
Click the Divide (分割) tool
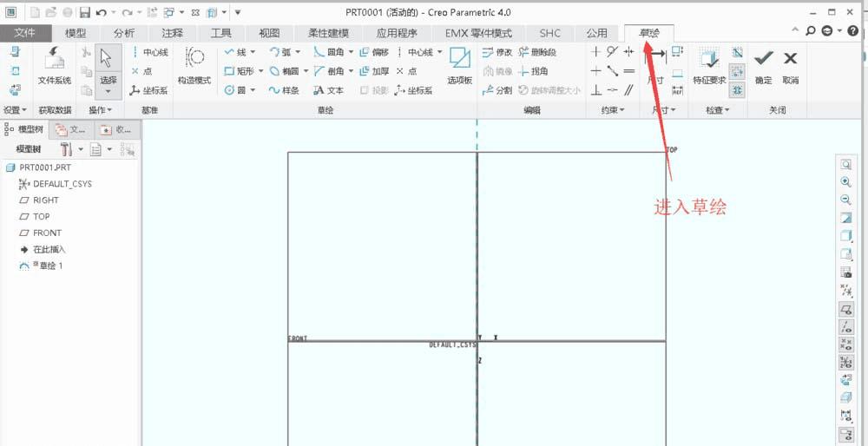pyautogui.click(x=497, y=90)
